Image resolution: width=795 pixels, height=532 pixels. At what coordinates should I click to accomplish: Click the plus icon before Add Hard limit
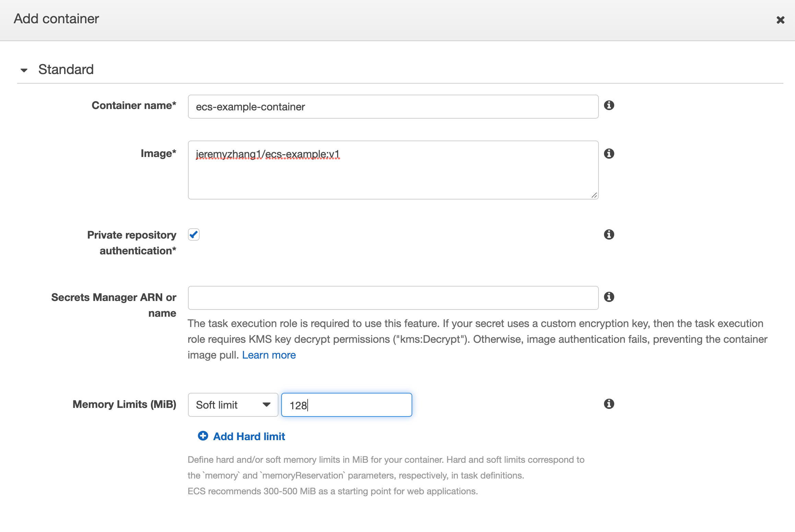click(203, 436)
